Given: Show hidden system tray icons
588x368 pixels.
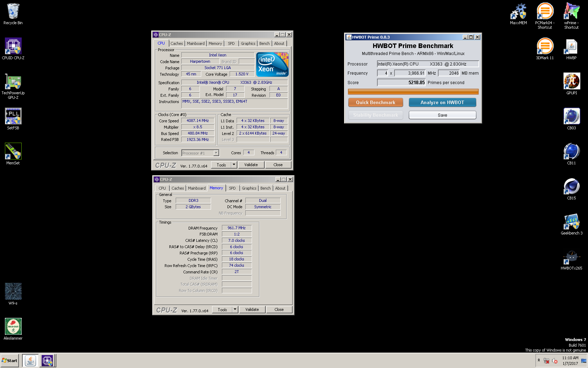Looking at the screenshot, I should click(539, 360).
